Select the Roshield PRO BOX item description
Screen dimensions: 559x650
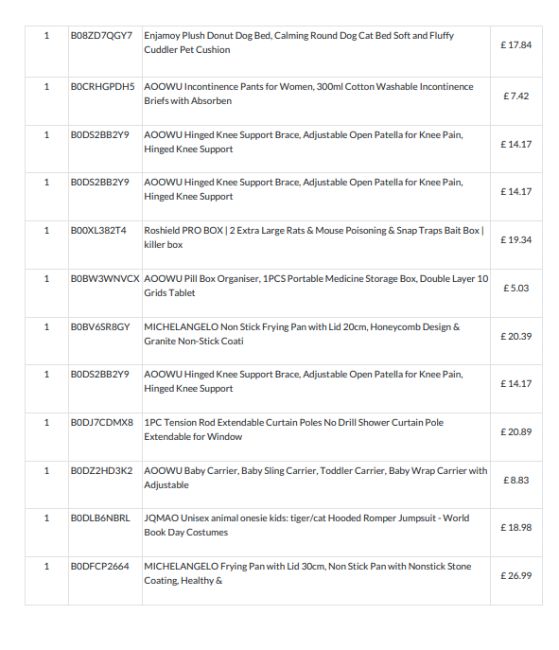(314, 238)
